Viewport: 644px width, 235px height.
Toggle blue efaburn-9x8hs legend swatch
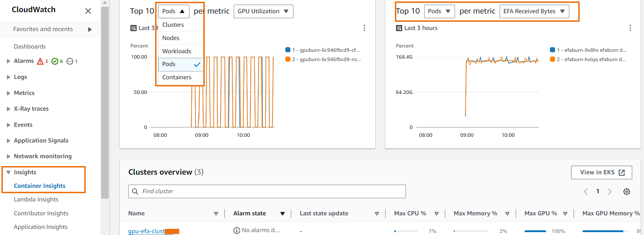553,50
